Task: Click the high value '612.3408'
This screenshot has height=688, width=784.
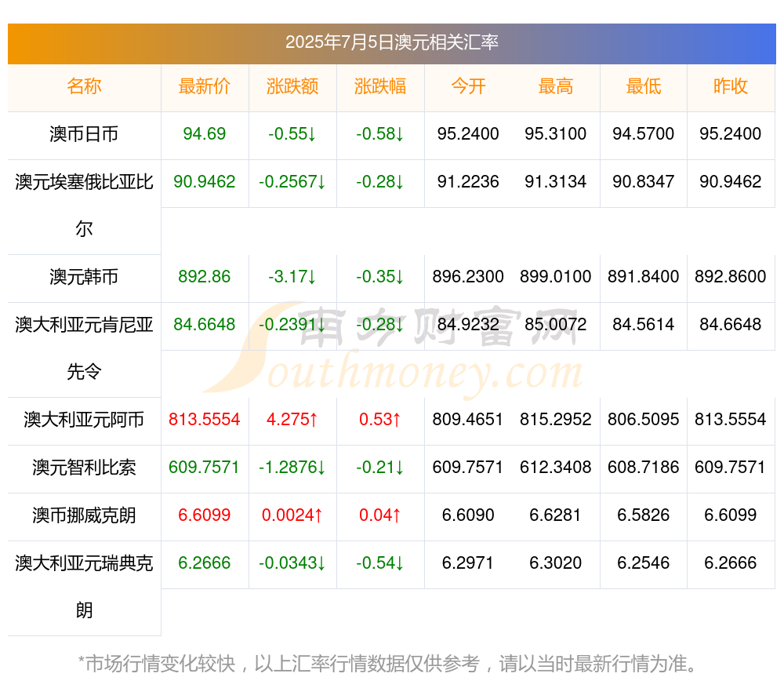Action: pyautogui.click(x=556, y=468)
